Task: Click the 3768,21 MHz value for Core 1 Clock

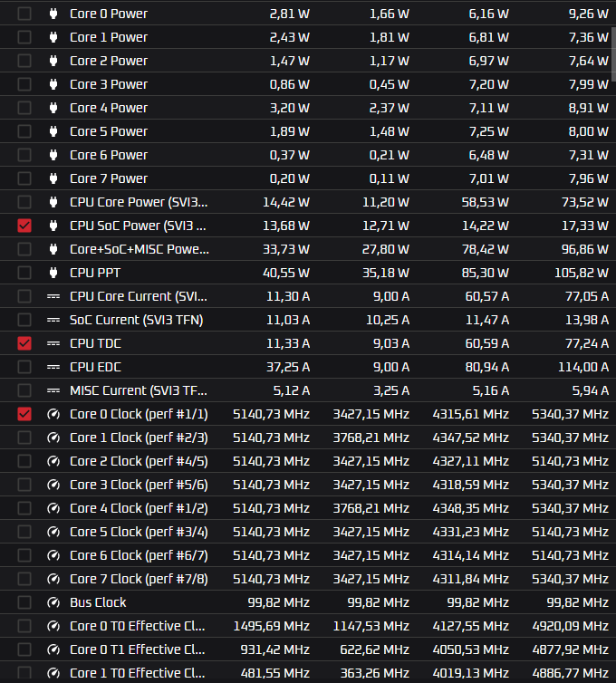Action: click(x=371, y=438)
